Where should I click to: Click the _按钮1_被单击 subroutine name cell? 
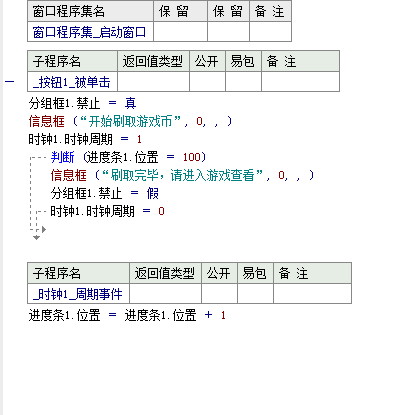(72, 82)
